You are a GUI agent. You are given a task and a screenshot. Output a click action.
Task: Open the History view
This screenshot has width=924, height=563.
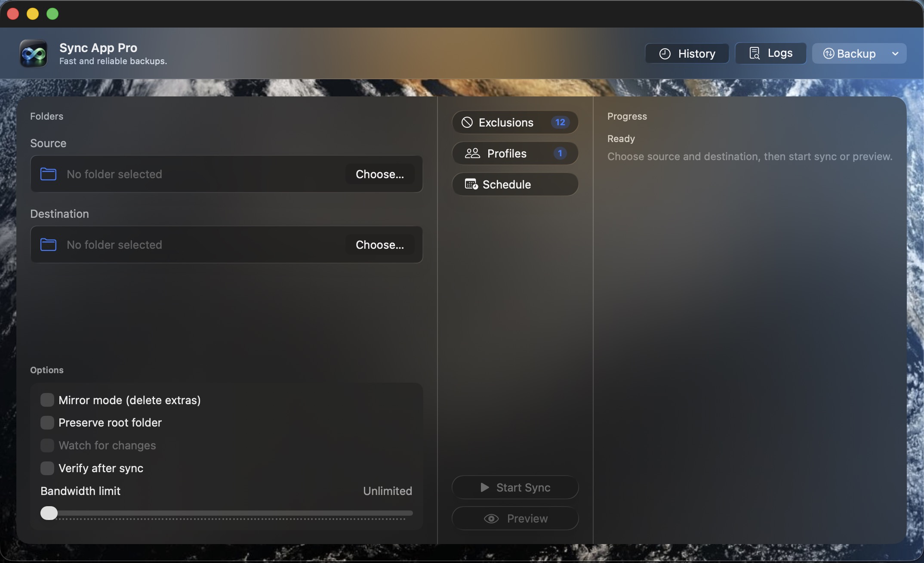[687, 54]
